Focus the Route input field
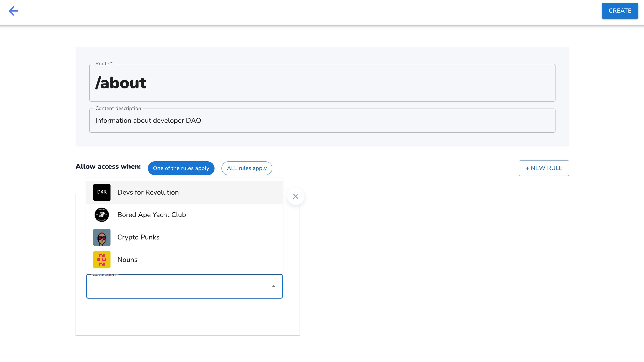This screenshot has width=644, height=362. (x=322, y=83)
